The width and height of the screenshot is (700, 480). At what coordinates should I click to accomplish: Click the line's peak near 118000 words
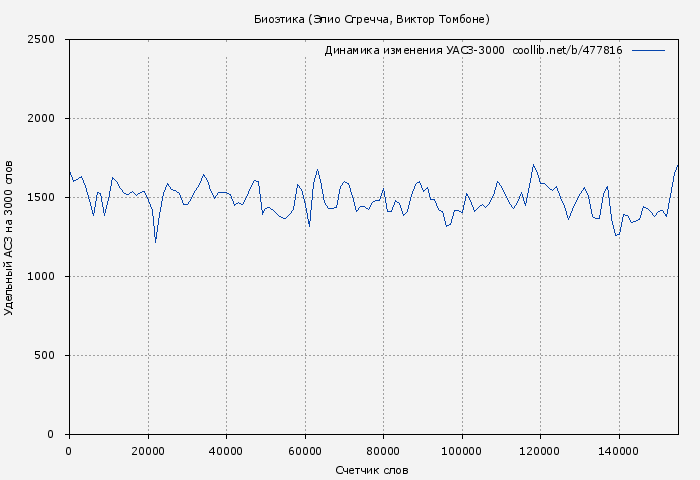click(x=534, y=165)
